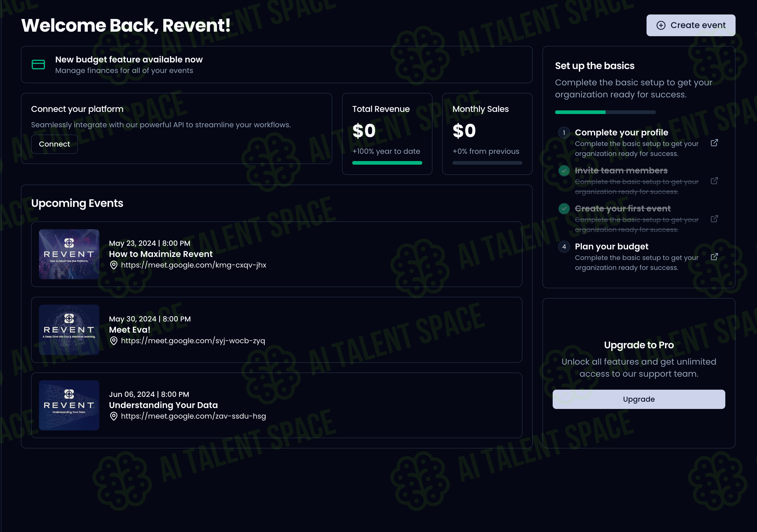
Task: Open external link icon for Plan your budget
Action: (x=714, y=257)
